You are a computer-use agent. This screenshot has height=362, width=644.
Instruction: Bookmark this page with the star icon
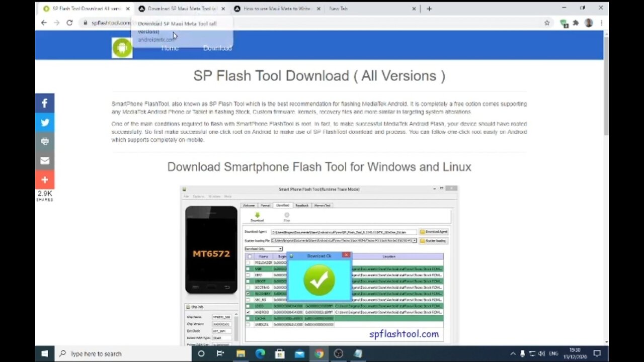[547, 23]
